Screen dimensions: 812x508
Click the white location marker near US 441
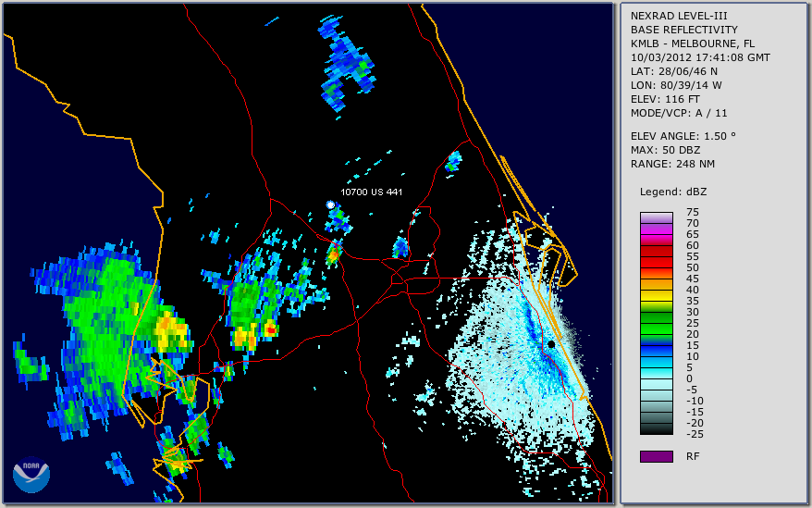pyautogui.click(x=330, y=204)
